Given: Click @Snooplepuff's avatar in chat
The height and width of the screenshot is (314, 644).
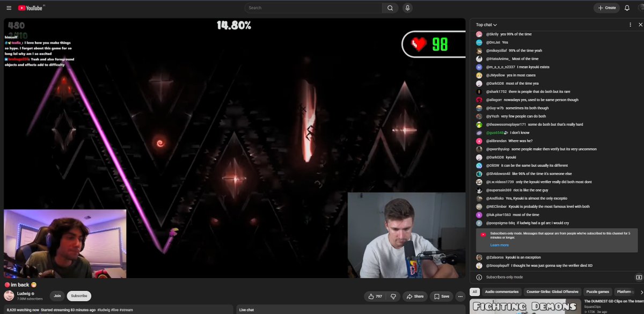Looking at the screenshot, I should 479,266.
